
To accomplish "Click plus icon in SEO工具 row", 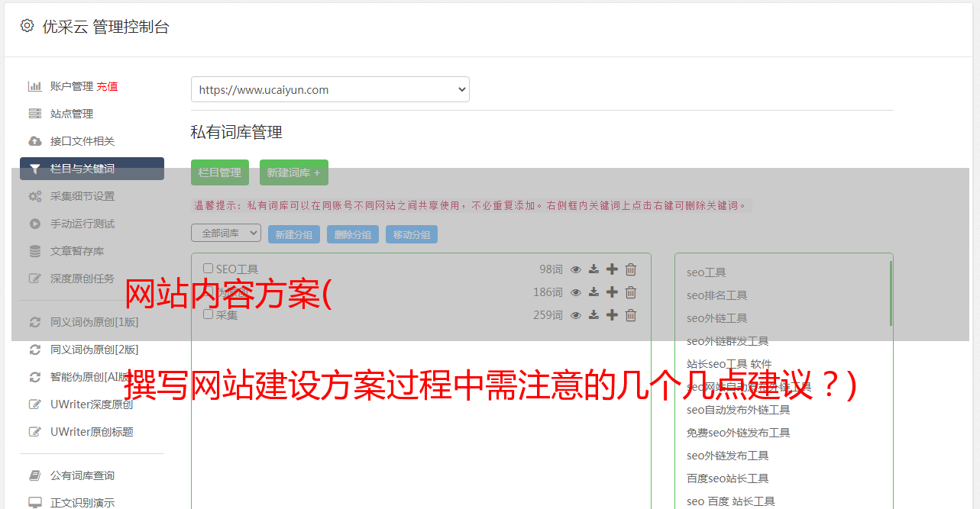I will [612, 269].
